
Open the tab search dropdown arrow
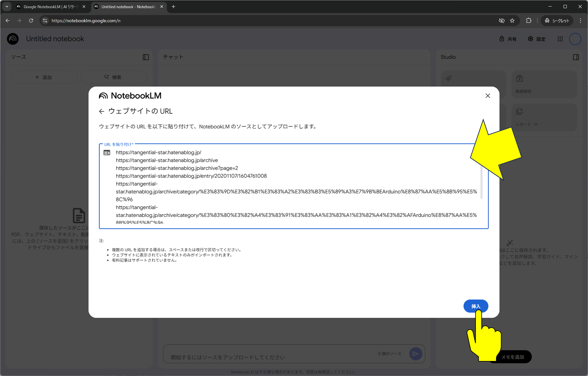click(x=7, y=7)
